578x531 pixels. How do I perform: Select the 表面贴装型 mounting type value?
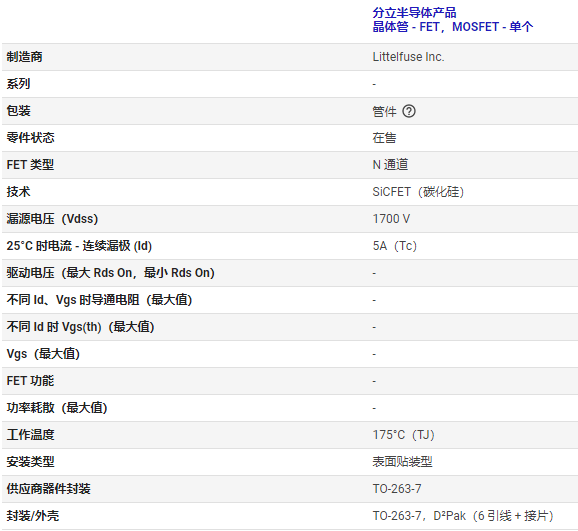pyautogui.click(x=402, y=462)
